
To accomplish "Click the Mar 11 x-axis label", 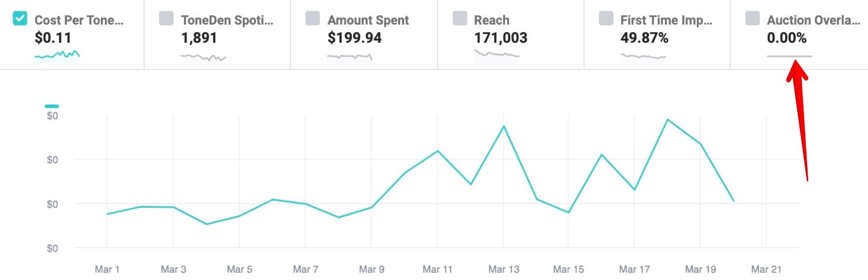I will [438, 269].
